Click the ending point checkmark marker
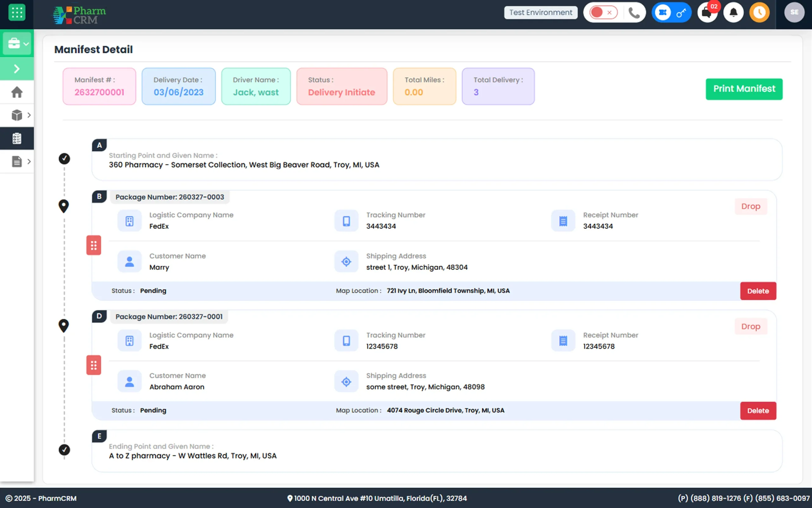 (x=64, y=450)
